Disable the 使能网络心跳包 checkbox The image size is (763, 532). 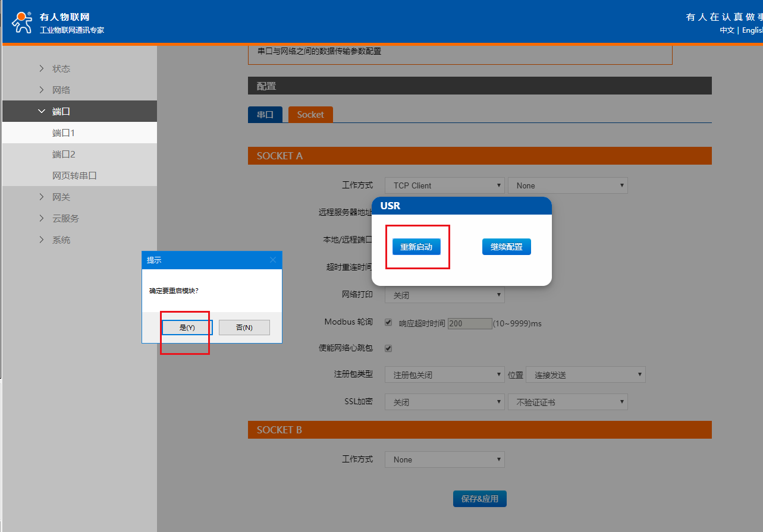click(x=388, y=348)
